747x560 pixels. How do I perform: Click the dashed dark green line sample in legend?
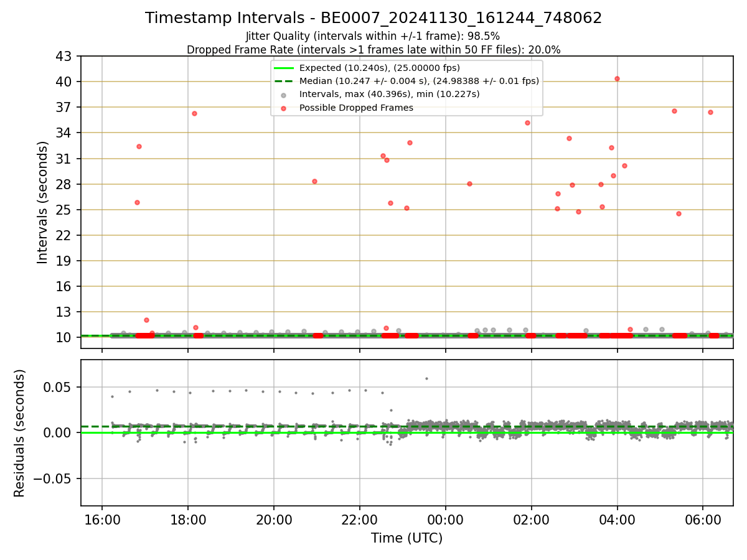coord(283,81)
